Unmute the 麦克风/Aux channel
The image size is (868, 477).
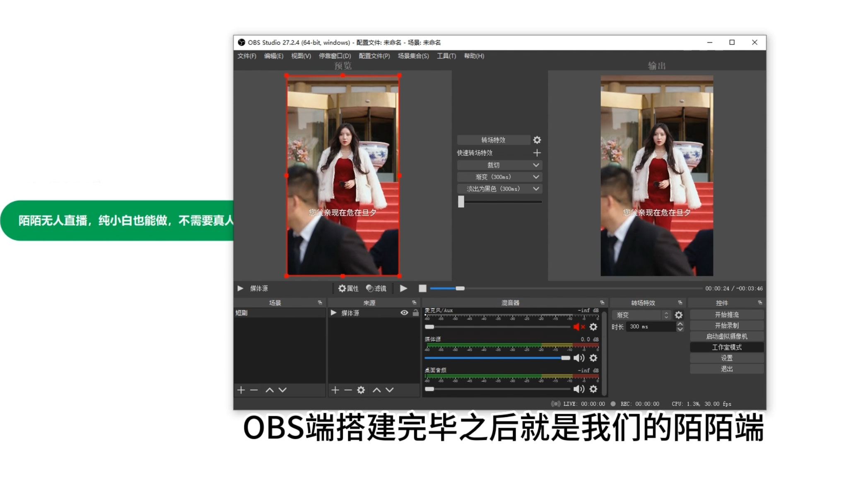tap(579, 327)
